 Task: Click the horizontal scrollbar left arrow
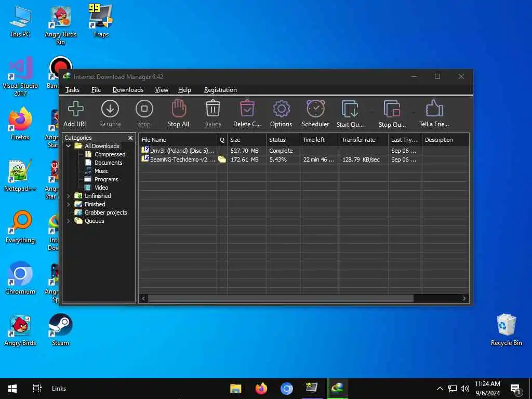point(143,298)
